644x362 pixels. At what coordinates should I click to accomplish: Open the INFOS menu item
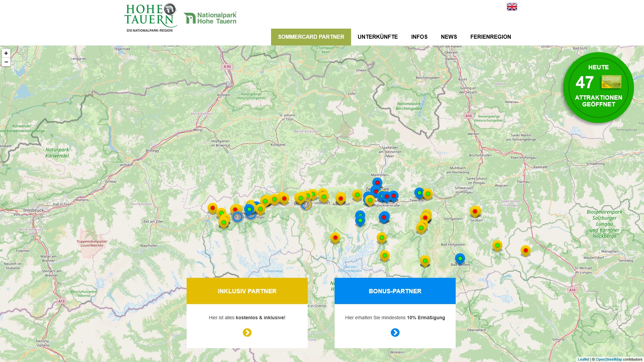pyautogui.click(x=419, y=37)
